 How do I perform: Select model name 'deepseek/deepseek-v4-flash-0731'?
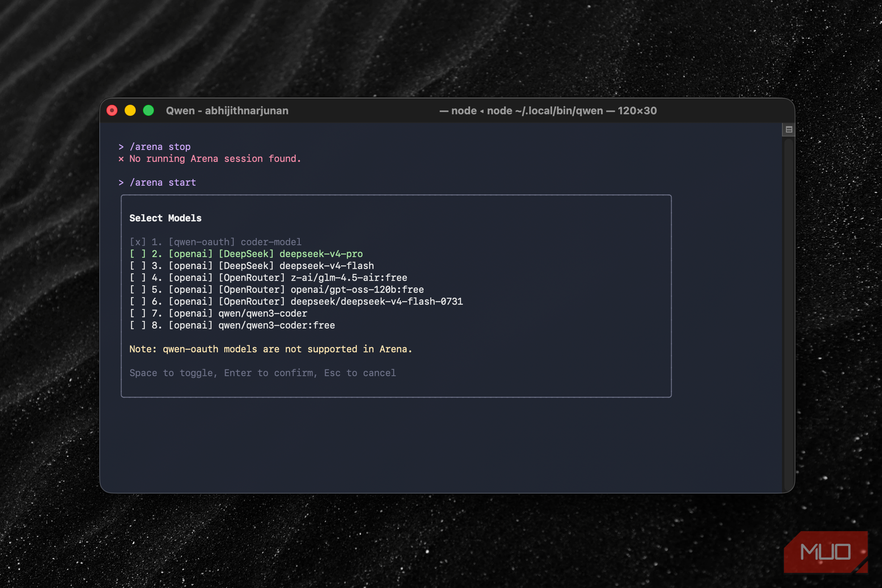click(x=377, y=302)
